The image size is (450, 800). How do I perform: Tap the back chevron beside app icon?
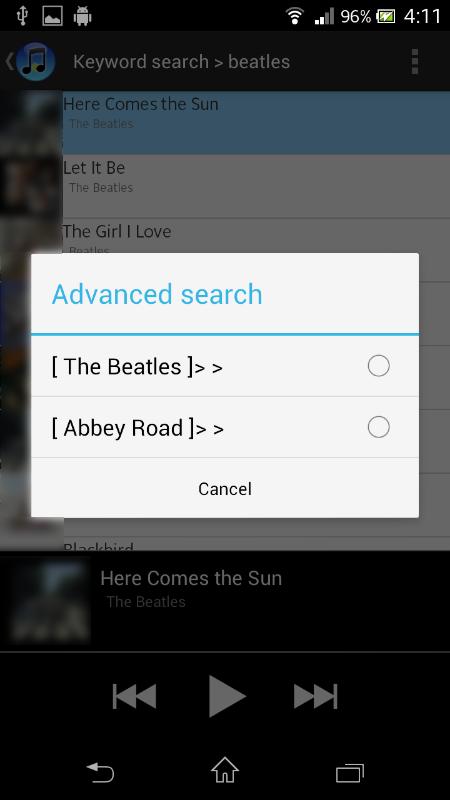[x=9, y=62]
